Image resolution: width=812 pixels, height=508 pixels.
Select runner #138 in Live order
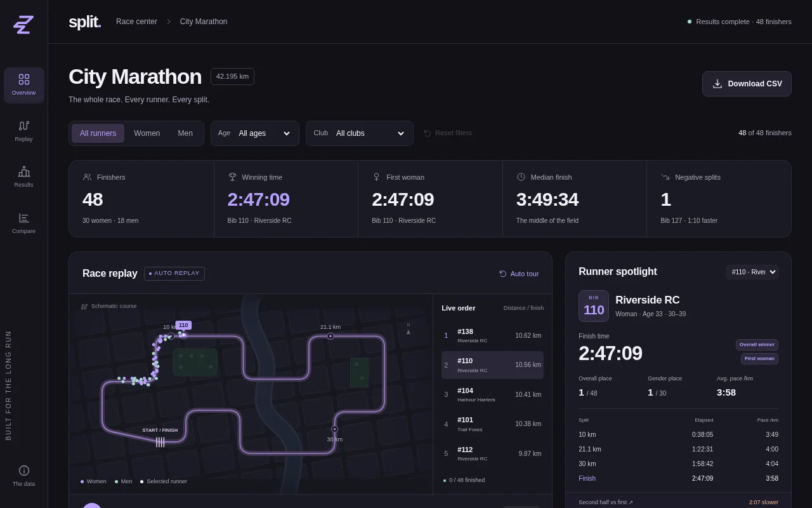492,336
